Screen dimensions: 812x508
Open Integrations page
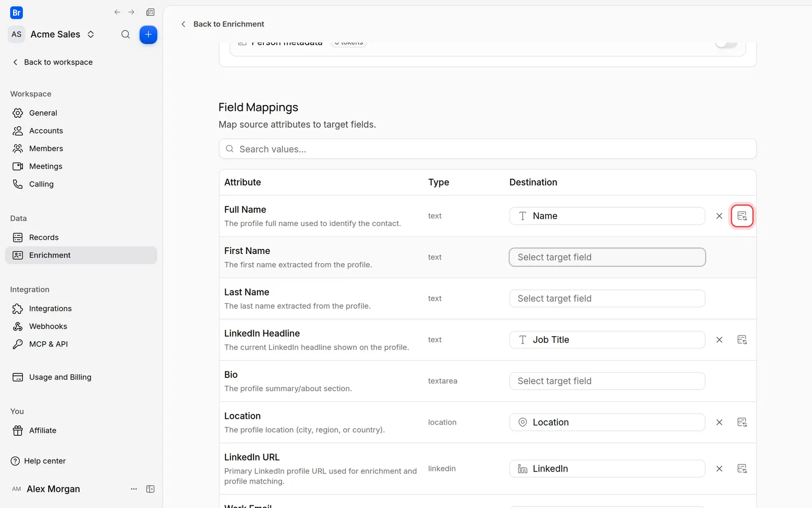(81, 308)
